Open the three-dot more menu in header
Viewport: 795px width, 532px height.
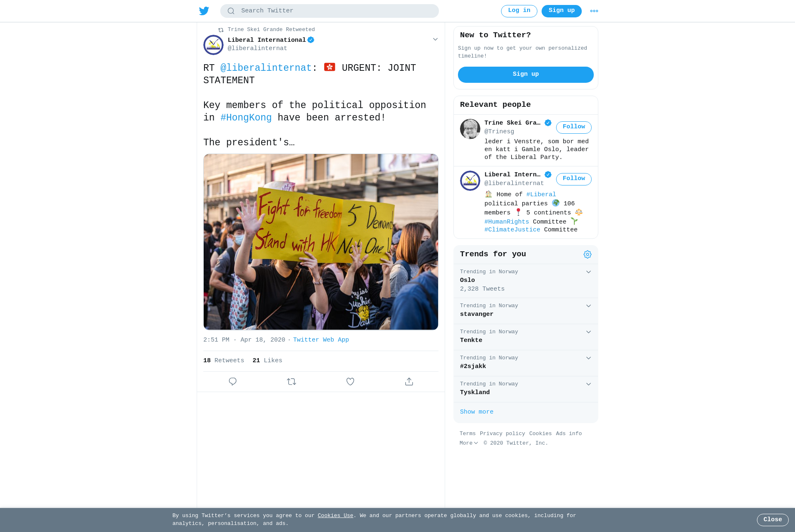point(594,11)
